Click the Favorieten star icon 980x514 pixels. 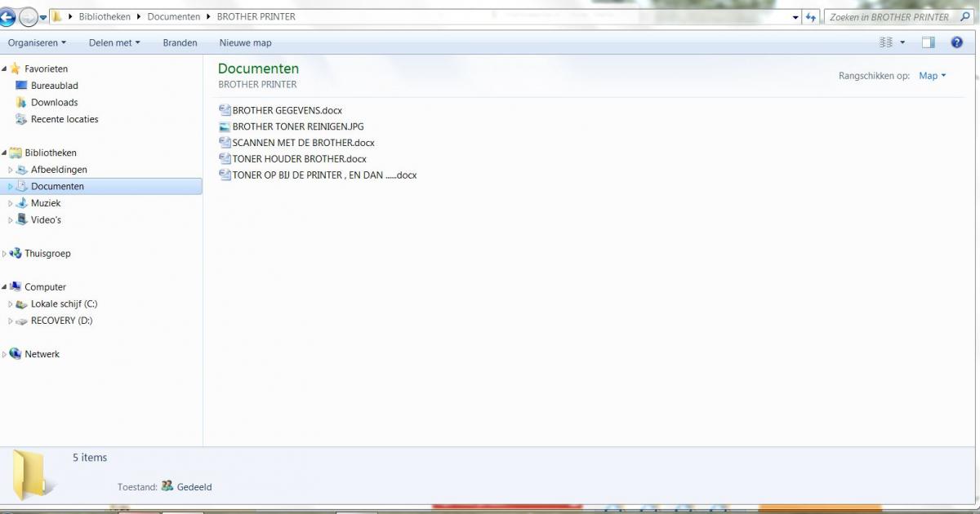pos(16,69)
